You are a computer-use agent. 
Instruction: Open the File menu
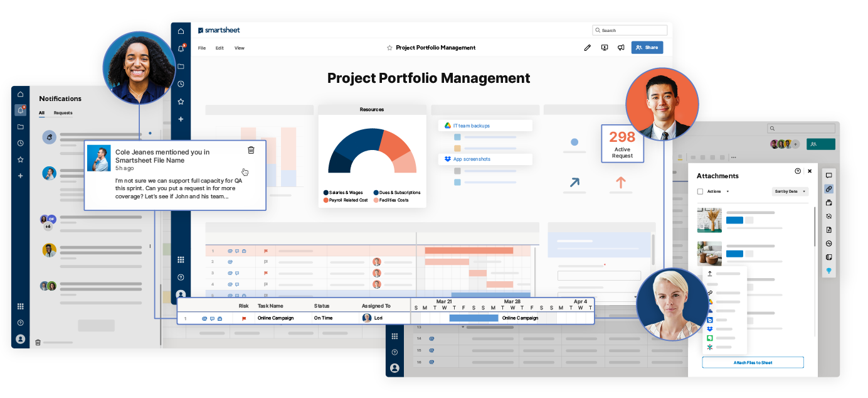tap(201, 48)
